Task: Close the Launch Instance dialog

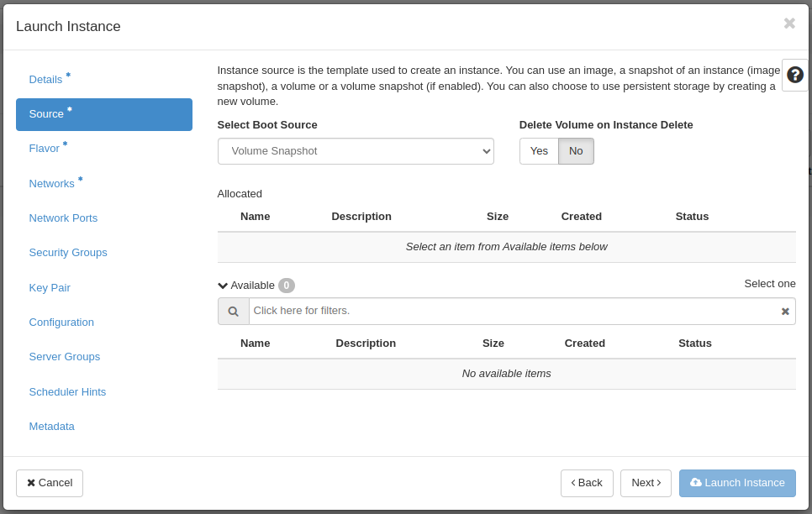Action: pos(789,24)
